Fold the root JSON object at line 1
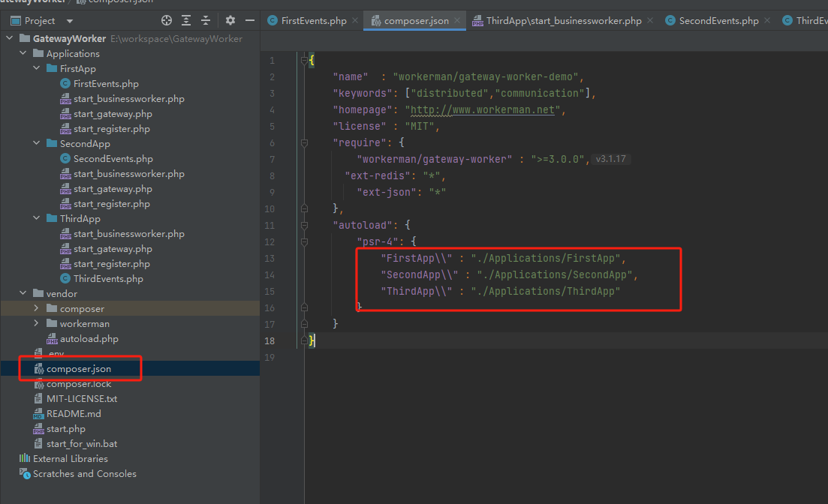The image size is (828, 504). click(304, 60)
